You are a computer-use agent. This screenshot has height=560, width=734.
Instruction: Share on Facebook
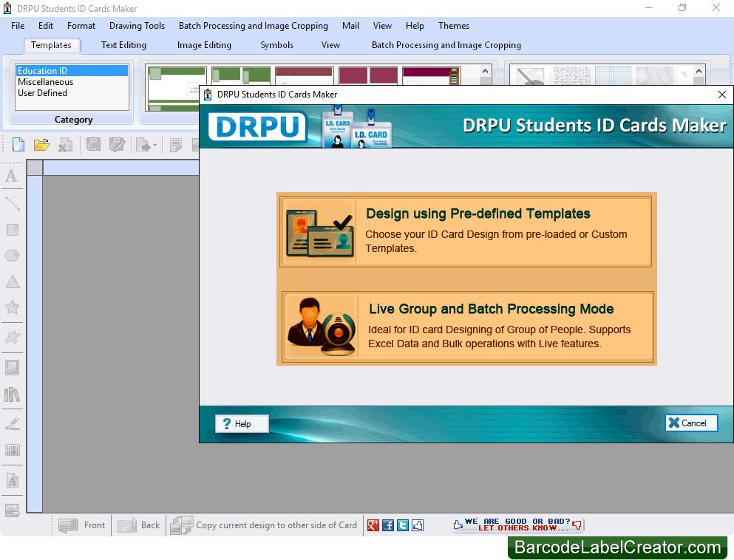pyautogui.click(x=388, y=525)
